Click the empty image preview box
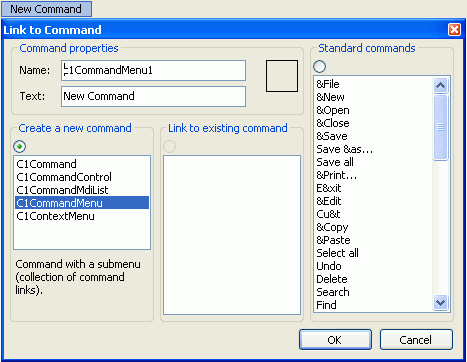 pyautogui.click(x=282, y=76)
